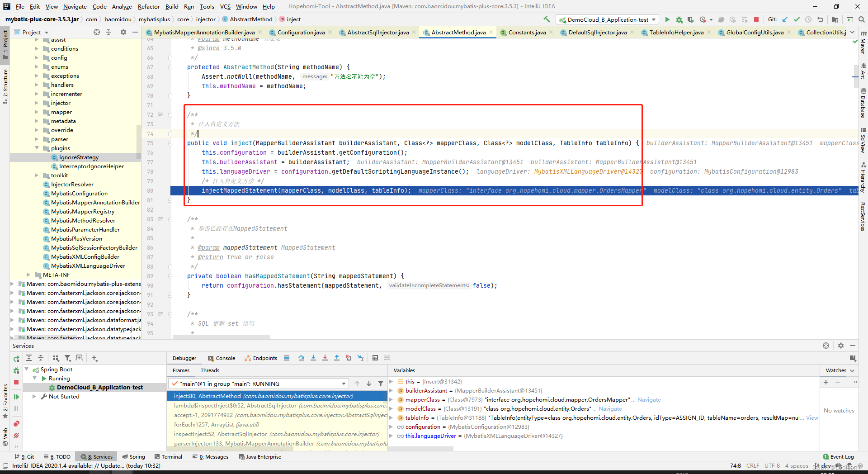868x474 pixels.
Task: Expand the Not Started services node
Action: (x=34, y=396)
